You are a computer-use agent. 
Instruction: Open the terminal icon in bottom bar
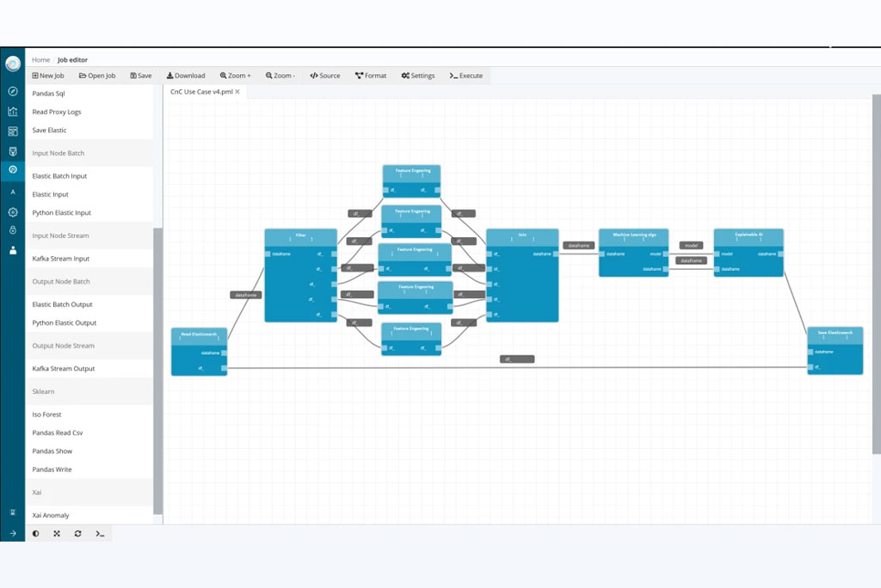(x=100, y=534)
